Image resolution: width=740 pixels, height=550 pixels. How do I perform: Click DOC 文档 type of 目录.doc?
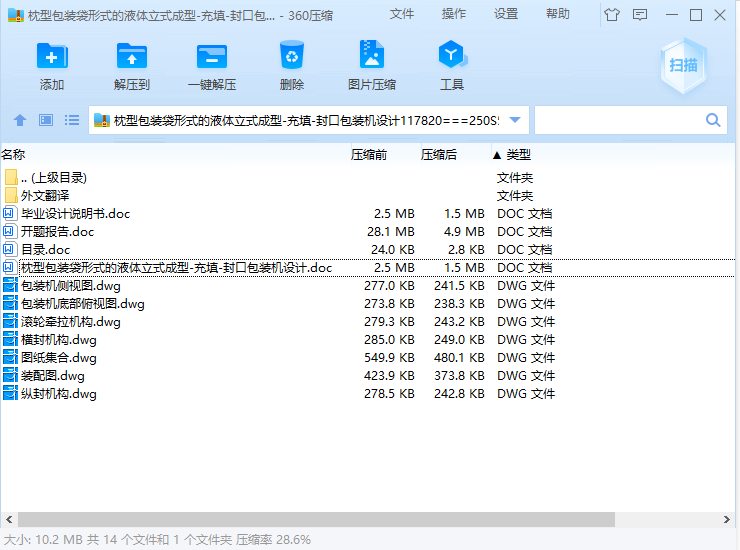(524, 249)
